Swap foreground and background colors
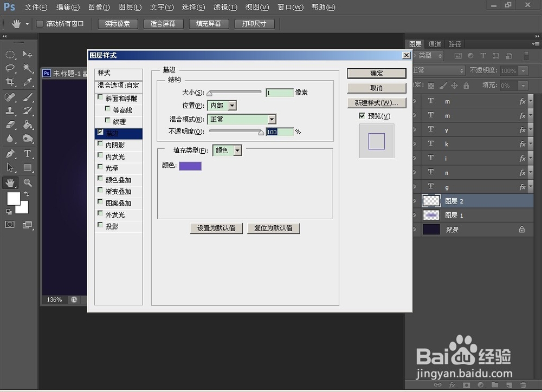This screenshot has width=542, height=392. [x=26, y=194]
